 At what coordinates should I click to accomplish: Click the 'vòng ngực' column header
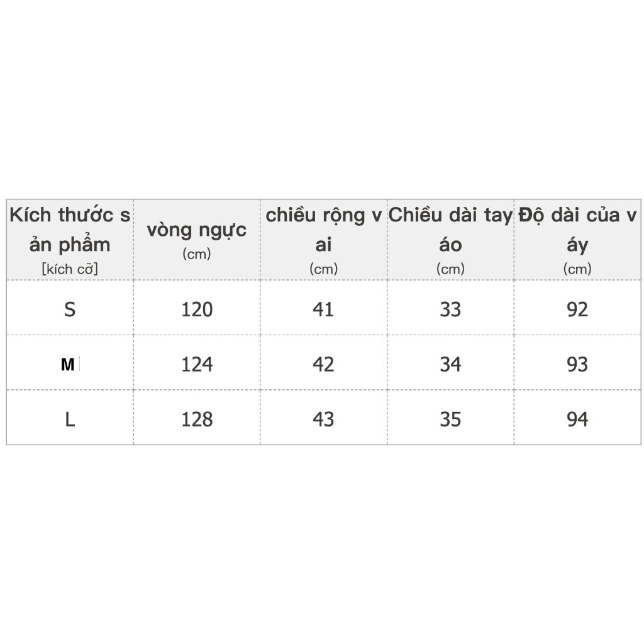click(197, 240)
